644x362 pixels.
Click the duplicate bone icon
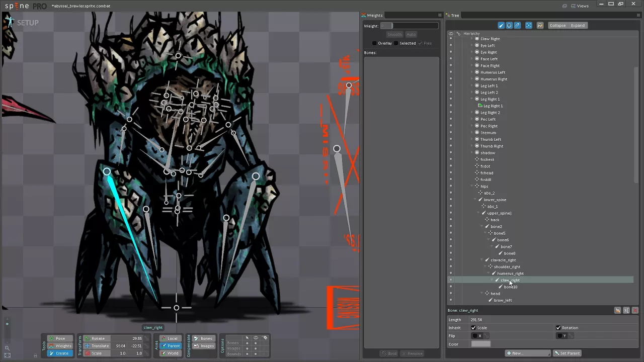tap(617, 311)
